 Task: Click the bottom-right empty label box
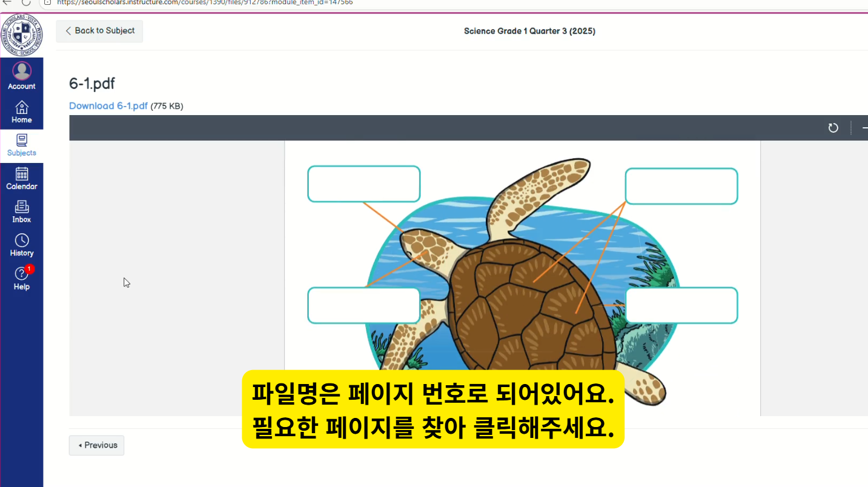681,305
